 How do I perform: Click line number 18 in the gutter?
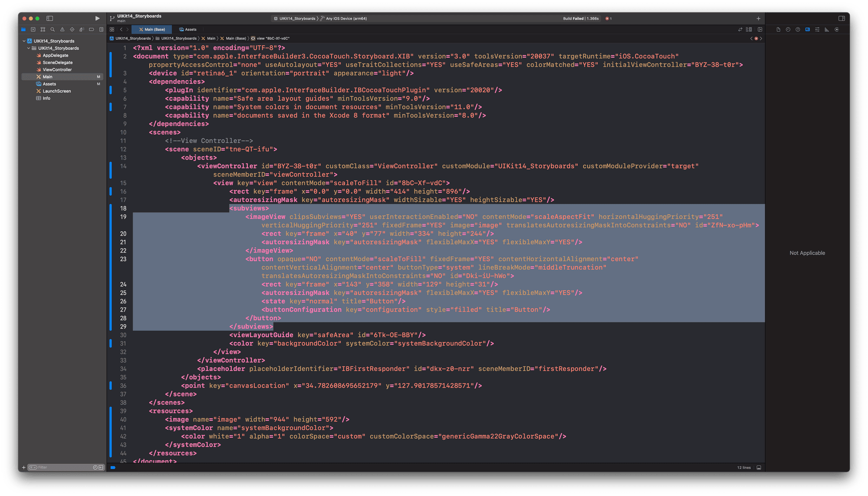click(x=123, y=208)
